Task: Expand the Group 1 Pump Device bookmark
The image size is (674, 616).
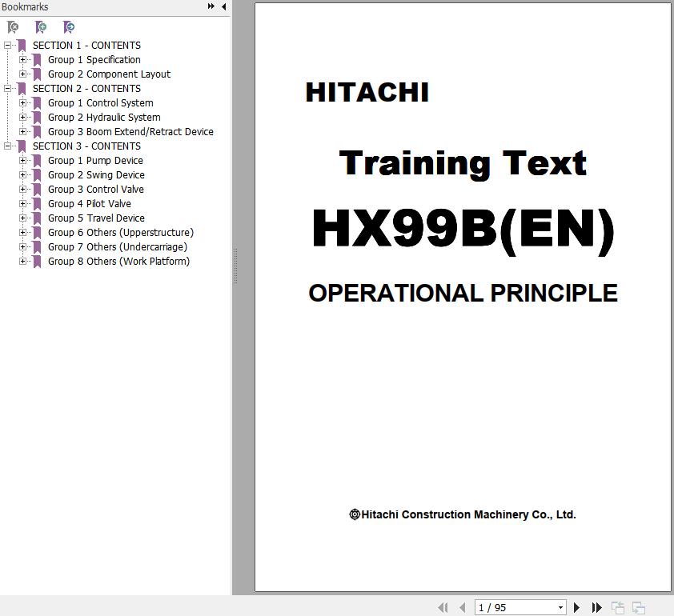Action: pyautogui.click(x=23, y=161)
